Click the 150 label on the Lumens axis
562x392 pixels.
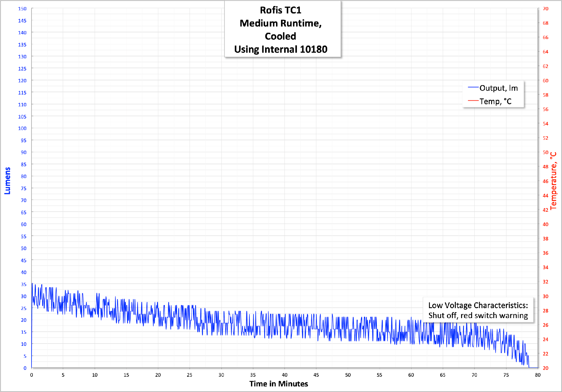22,9
